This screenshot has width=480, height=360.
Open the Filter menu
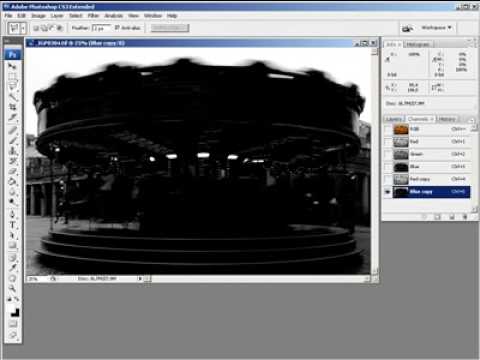click(93, 16)
